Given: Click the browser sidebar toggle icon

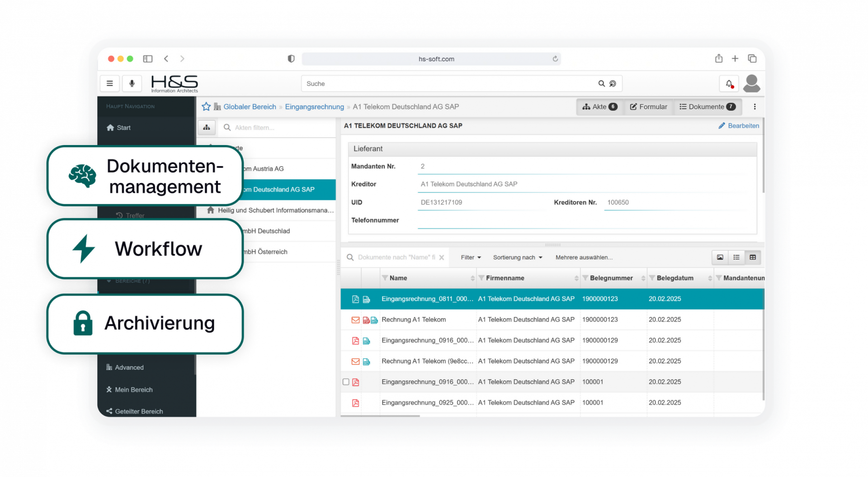Looking at the screenshot, I should 148,59.
